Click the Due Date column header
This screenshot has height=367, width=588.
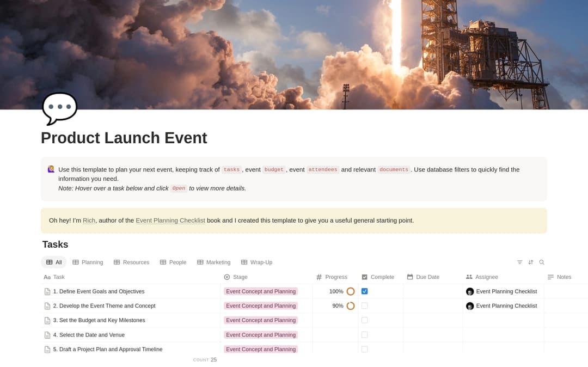tap(423, 277)
